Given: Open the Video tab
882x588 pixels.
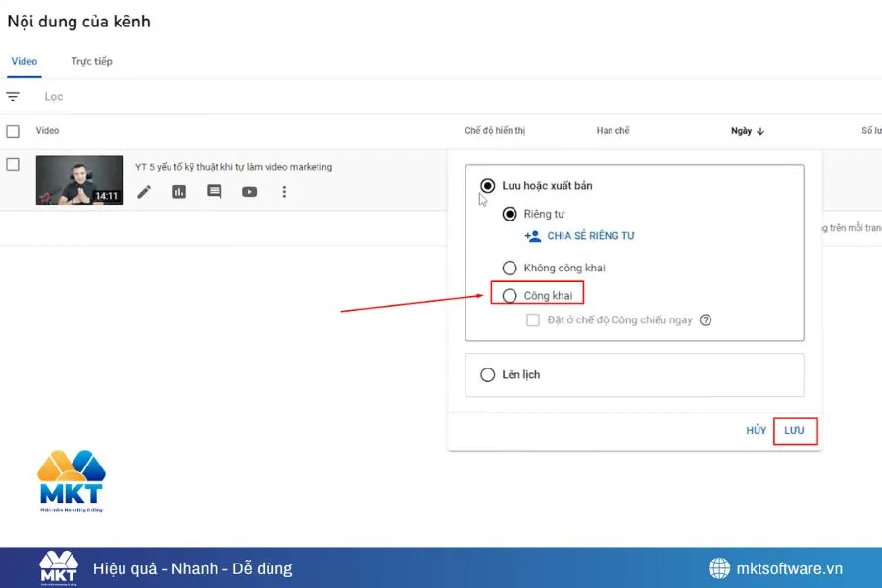Looking at the screenshot, I should pyautogui.click(x=24, y=61).
